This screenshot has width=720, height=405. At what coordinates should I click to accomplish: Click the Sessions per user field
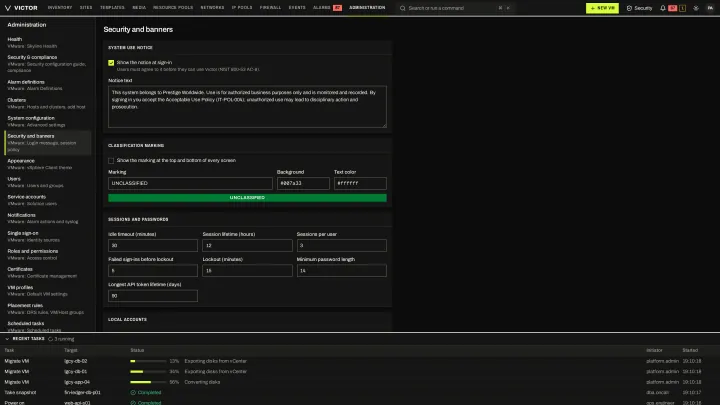[342, 245]
